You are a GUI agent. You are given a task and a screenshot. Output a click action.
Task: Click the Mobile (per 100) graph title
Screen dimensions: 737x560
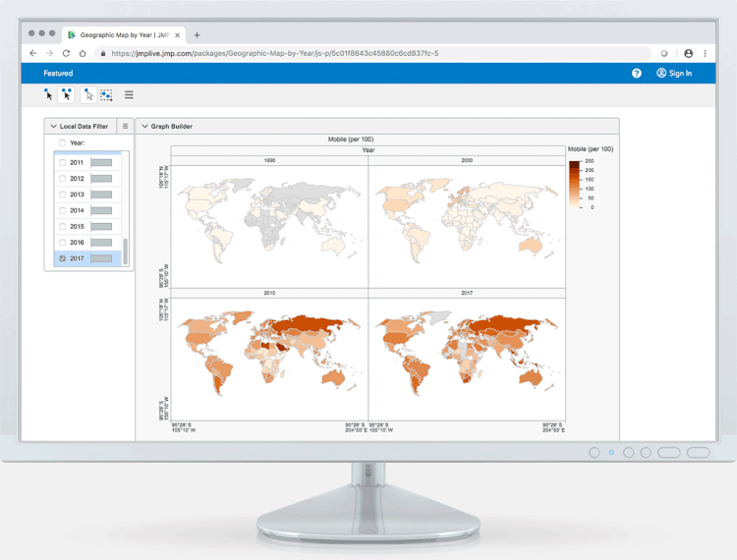point(351,140)
